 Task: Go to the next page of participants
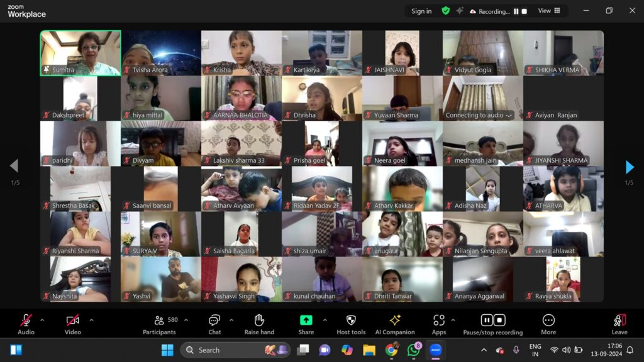tap(630, 167)
